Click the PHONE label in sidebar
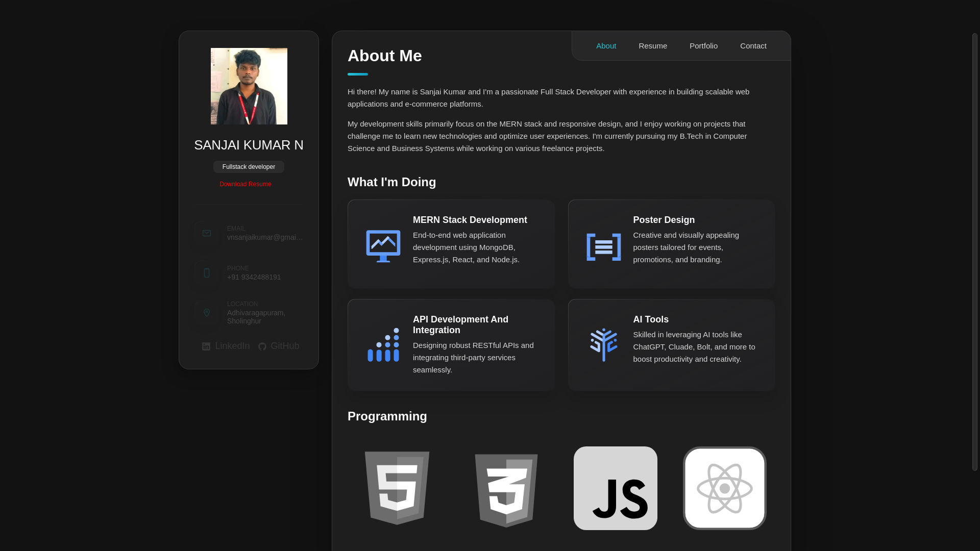Image resolution: width=980 pixels, height=551 pixels. coord(238,268)
